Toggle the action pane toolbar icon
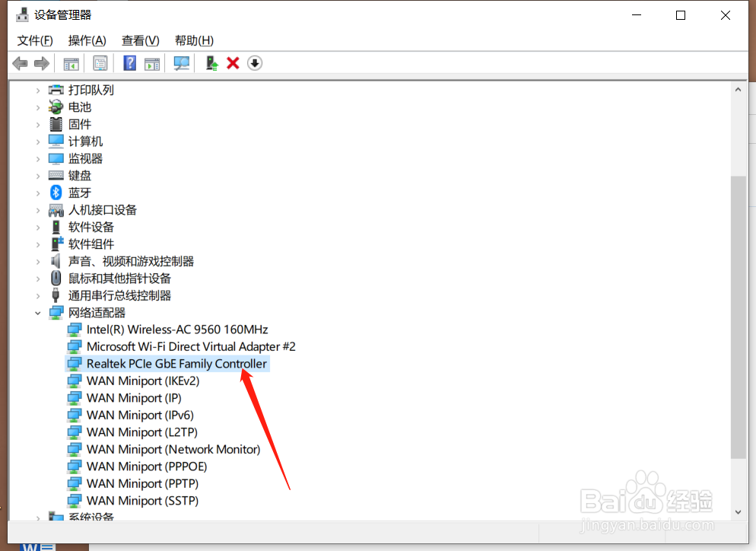 pos(152,63)
